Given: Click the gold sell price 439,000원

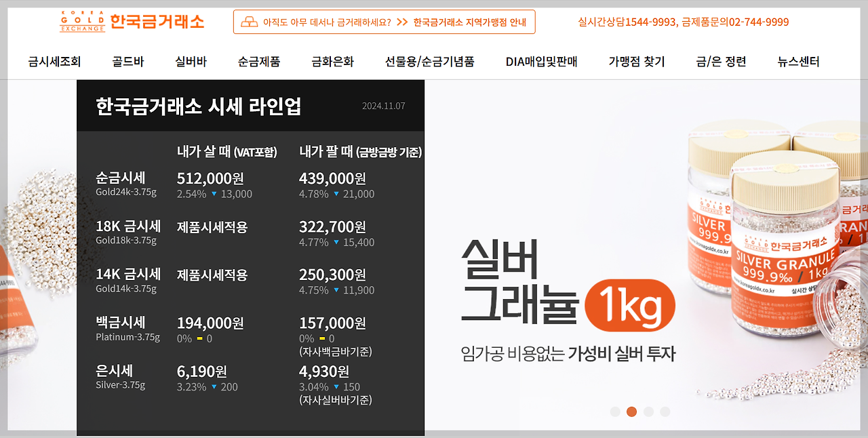Looking at the screenshot, I should coord(332,178).
